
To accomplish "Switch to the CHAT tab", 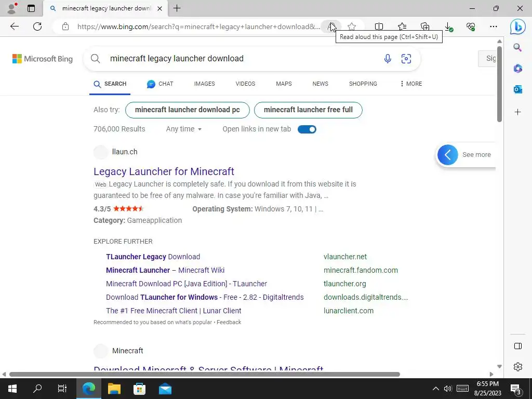I will (x=160, y=84).
